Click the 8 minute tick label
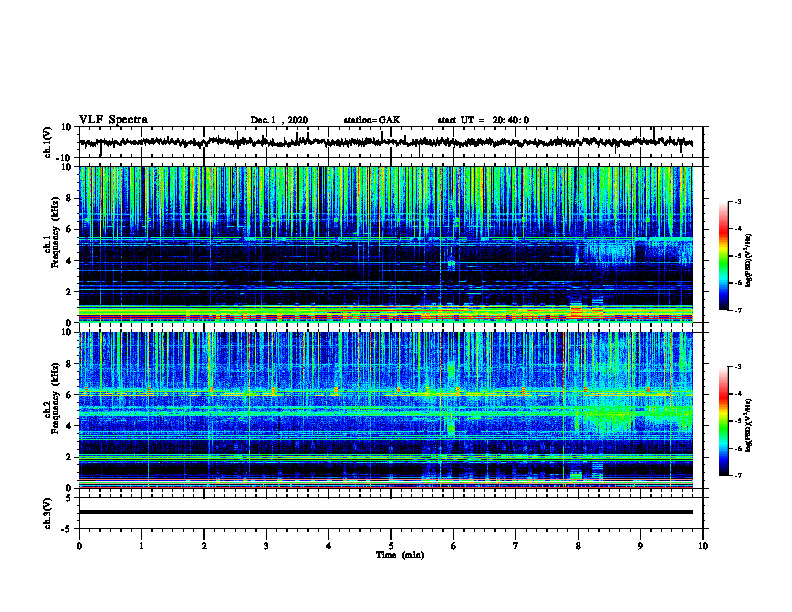This screenshot has width=792, height=612. [x=578, y=546]
